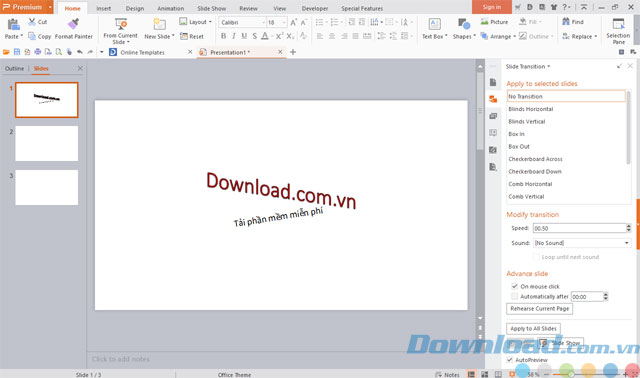Click Rehearse Current Page button
This screenshot has height=378, width=640.
pos(540,309)
